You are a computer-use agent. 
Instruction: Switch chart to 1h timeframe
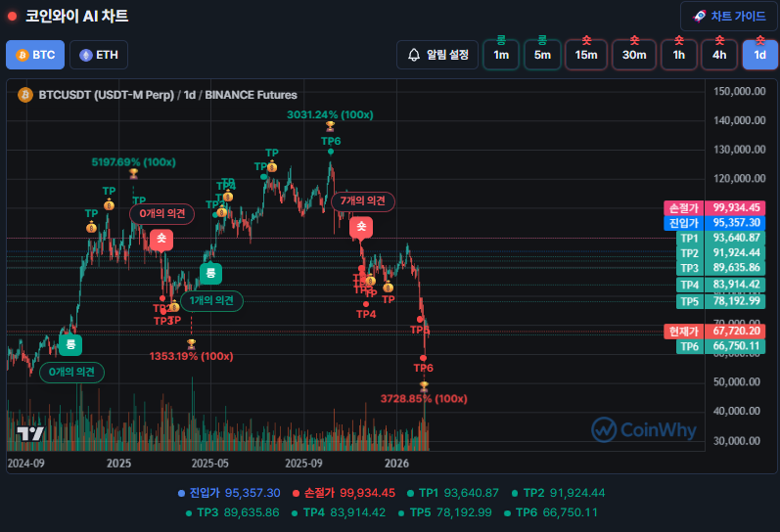pyautogui.click(x=678, y=55)
